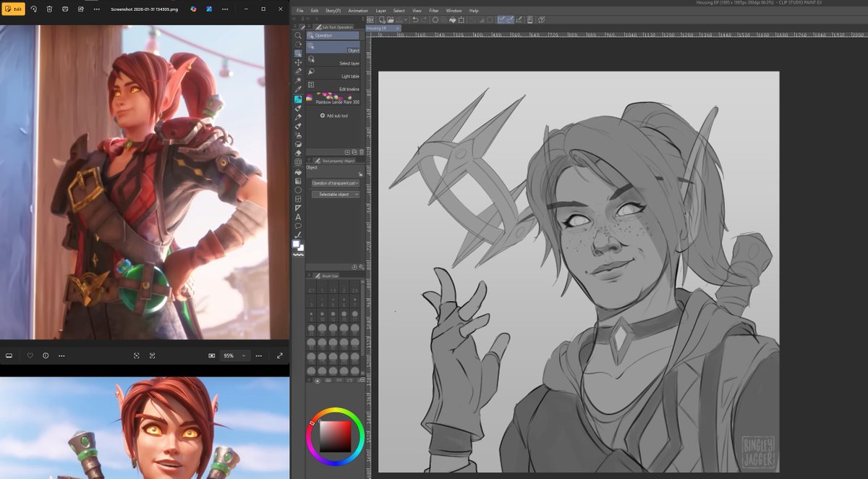Image resolution: width=868 pixels, height=479 pixels.
Task: Open the File menu in Clip Studio
Action: pos(299,11)
